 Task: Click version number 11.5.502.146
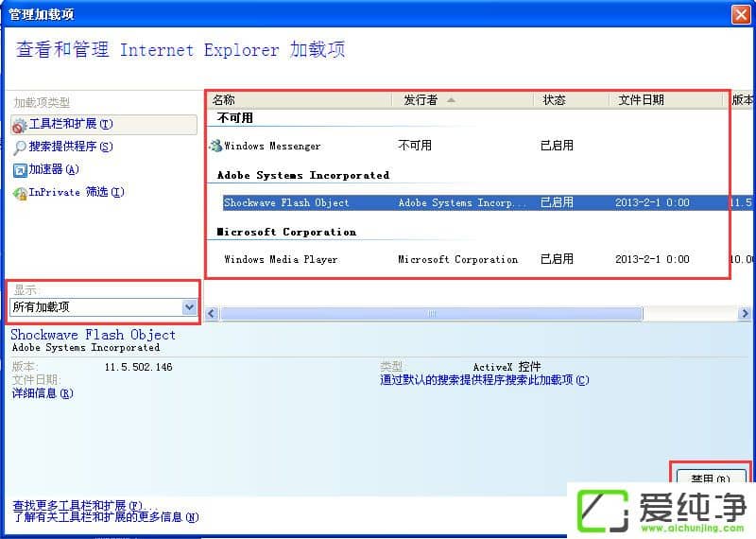point(138,367)
